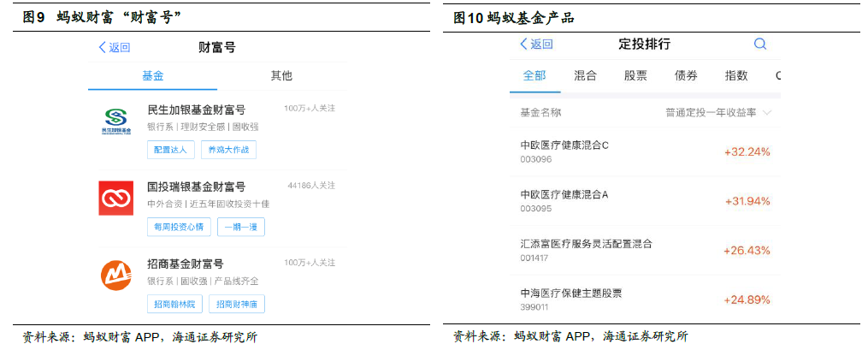Select the 全部 tab in 定投排行

point(534,76)
